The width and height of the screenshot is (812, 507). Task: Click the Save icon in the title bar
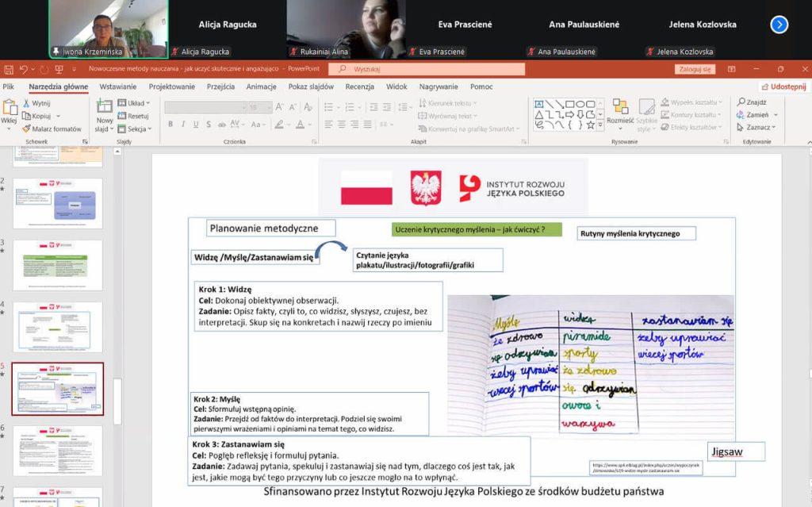point(9,69)
